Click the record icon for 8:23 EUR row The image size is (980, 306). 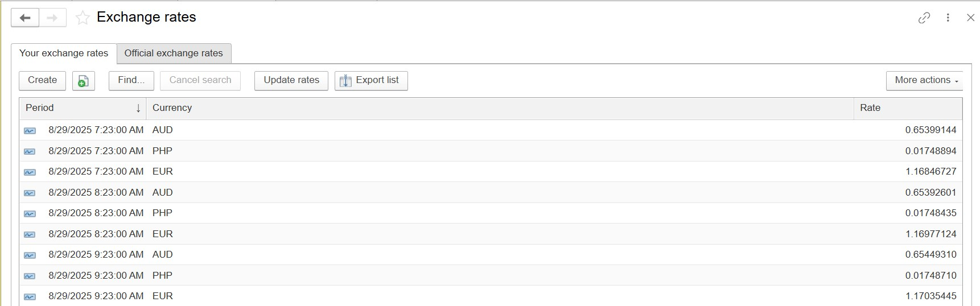tap(30, 234)
